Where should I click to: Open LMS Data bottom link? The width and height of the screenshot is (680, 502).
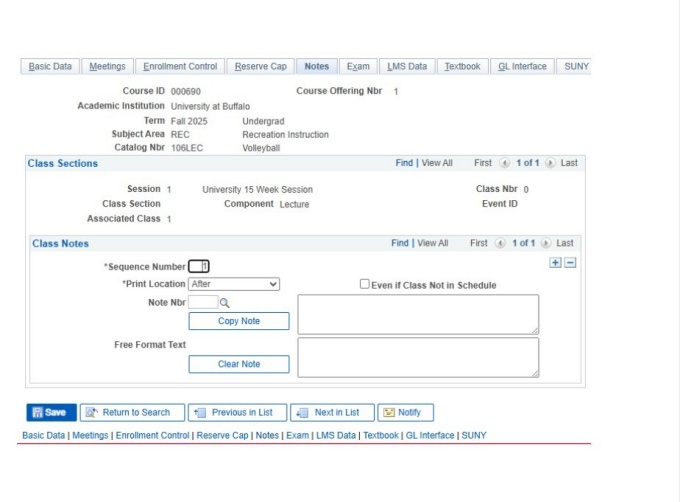[336, 435]
